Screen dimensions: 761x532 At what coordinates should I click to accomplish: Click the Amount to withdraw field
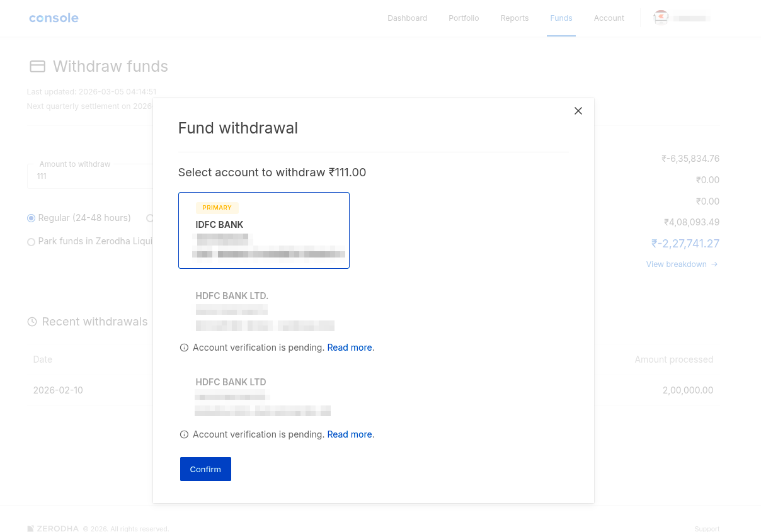[x=88, y=176]
